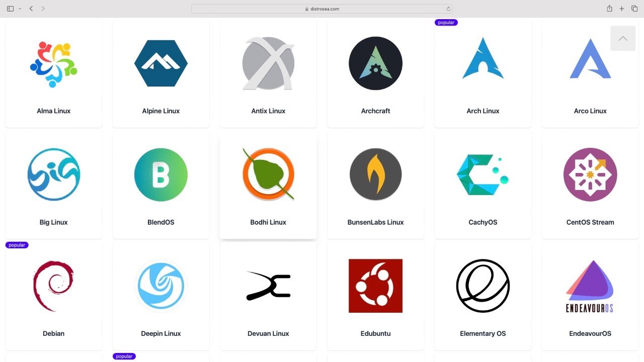Screen dimensions: 644x362
Task: Open the CachyOS teal logo
Action: (x=482, y=174)
